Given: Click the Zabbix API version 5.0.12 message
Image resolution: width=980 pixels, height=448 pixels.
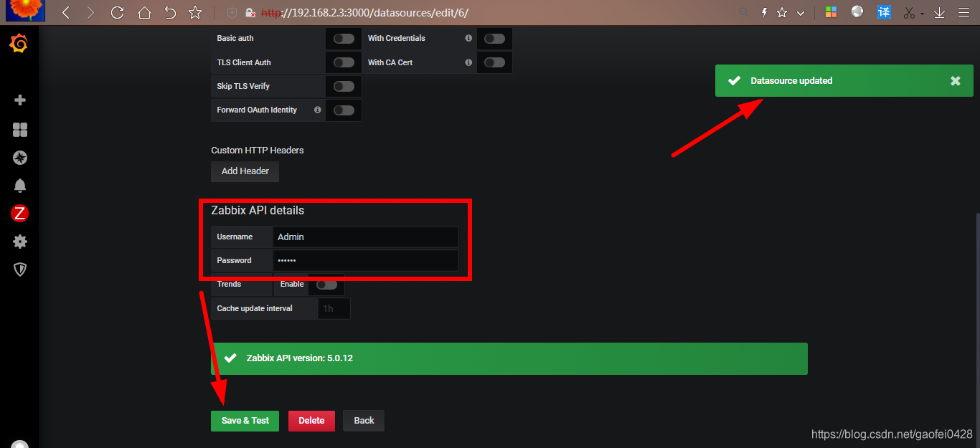Looking at the screenshot, I should pos(509,358).
